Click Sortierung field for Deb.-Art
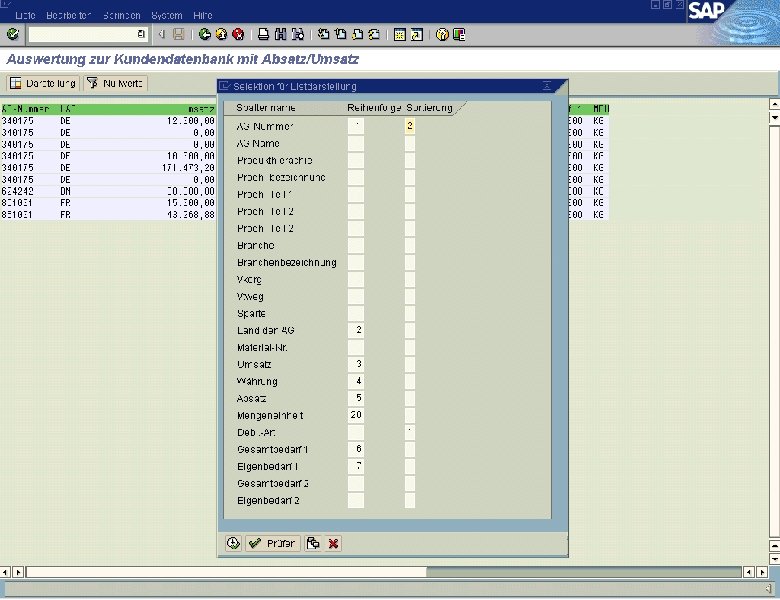Screen dimensions: 780x600 click(410, 432)
